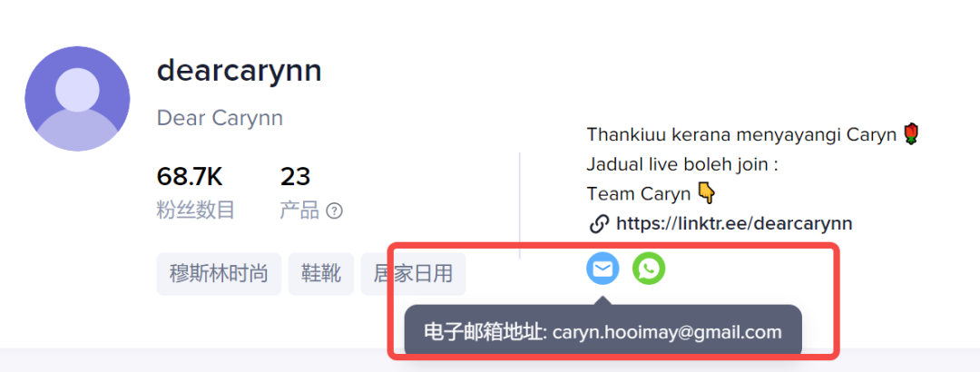Click the Dear Carynn display name
This screenshot has width=980, height=372.
coord(220,118)
